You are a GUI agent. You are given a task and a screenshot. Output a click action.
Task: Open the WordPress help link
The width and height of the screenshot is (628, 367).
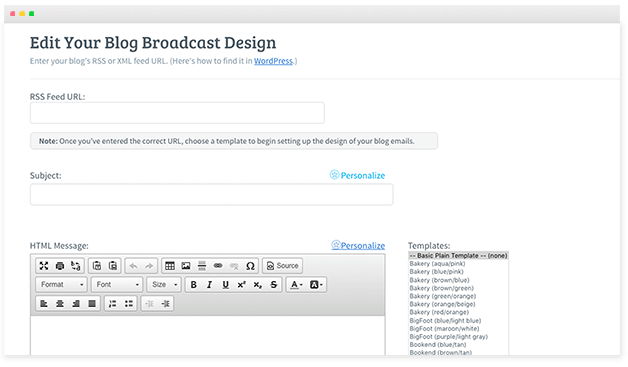(x=273, y=61)
